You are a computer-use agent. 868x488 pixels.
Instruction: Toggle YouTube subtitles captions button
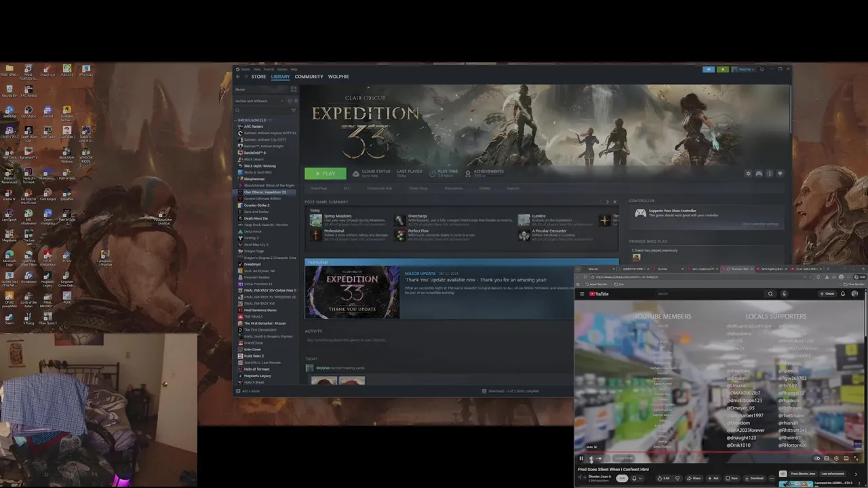pos(827,458)
